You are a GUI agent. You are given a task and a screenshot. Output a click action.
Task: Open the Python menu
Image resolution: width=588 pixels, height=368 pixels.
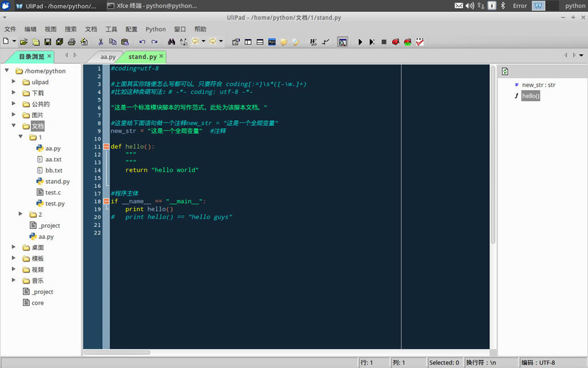coord(155,29)
